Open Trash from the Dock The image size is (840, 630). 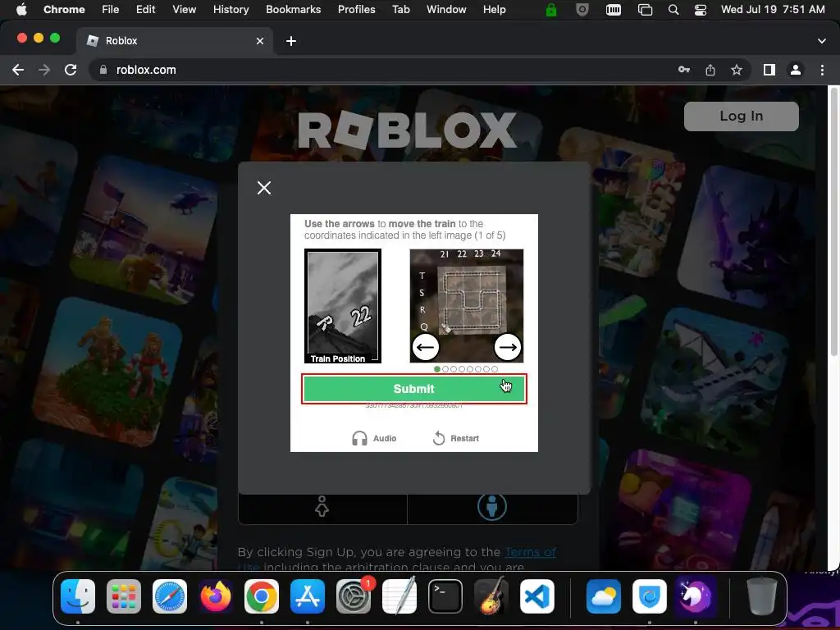(761, 596)
